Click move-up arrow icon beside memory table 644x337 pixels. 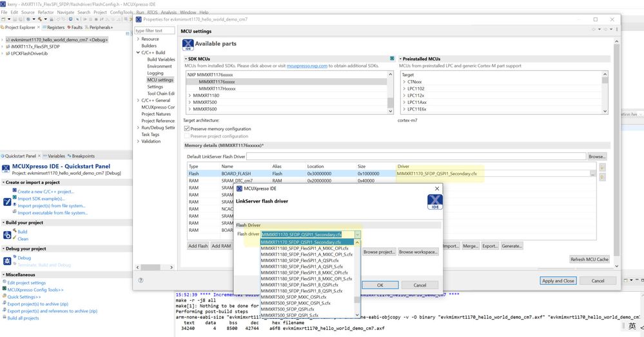pos(601,167)
